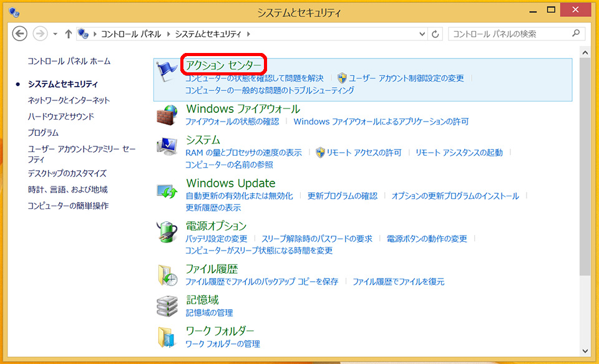Click ファイル履歴でファイルを復元
Viewport: 599px width, 364px height.
[x=399, y=282]
